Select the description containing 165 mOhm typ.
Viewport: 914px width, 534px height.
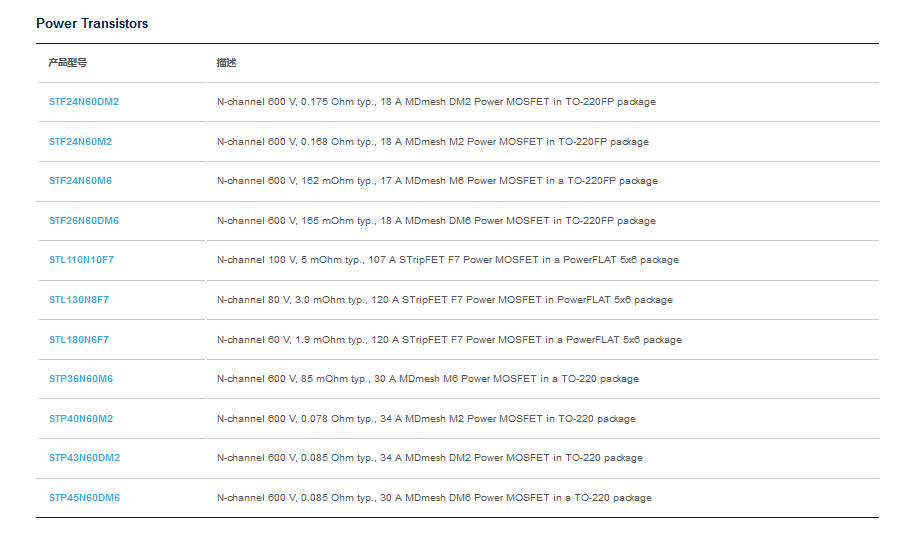pyautogui.click(x=436, y=221)
